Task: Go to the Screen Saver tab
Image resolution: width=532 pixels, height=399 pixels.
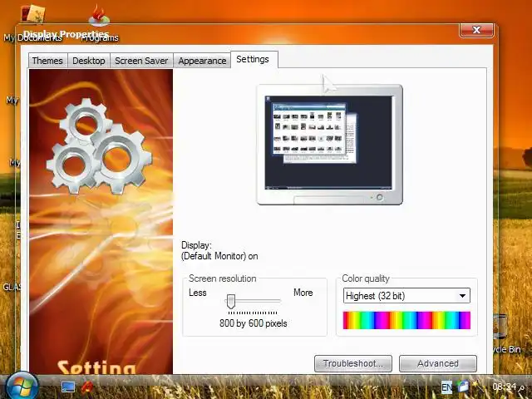Action: (x=141, y=61)
